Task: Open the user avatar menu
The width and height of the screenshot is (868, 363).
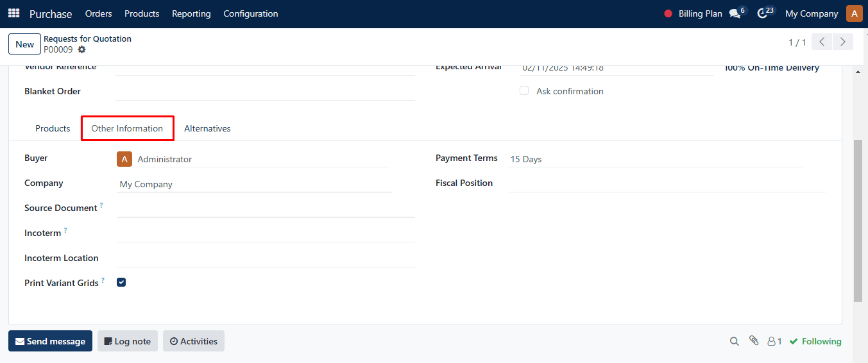Action: click(855, 13)
